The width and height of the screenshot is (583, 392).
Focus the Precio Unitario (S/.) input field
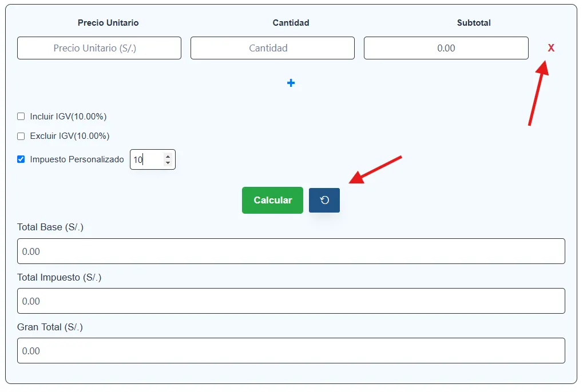(x=99, y=48)
